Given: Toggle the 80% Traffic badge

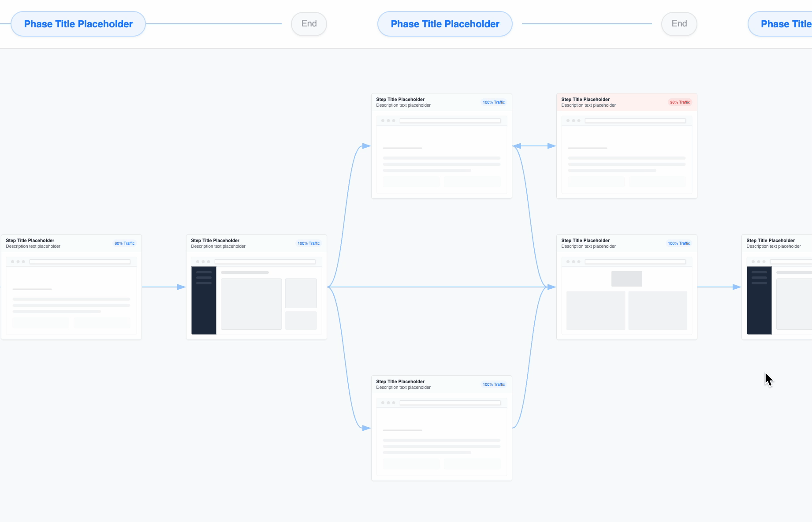Looking at the screenshot, I should 124,243.
